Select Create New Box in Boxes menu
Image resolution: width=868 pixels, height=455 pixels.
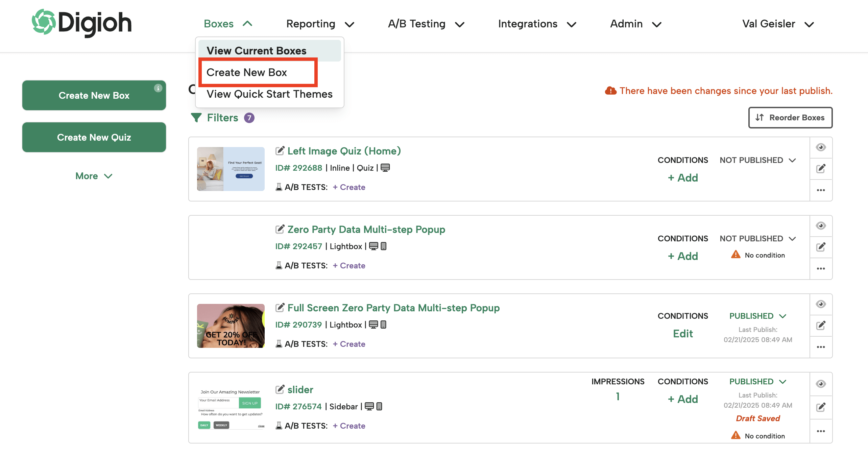[247, 72]
